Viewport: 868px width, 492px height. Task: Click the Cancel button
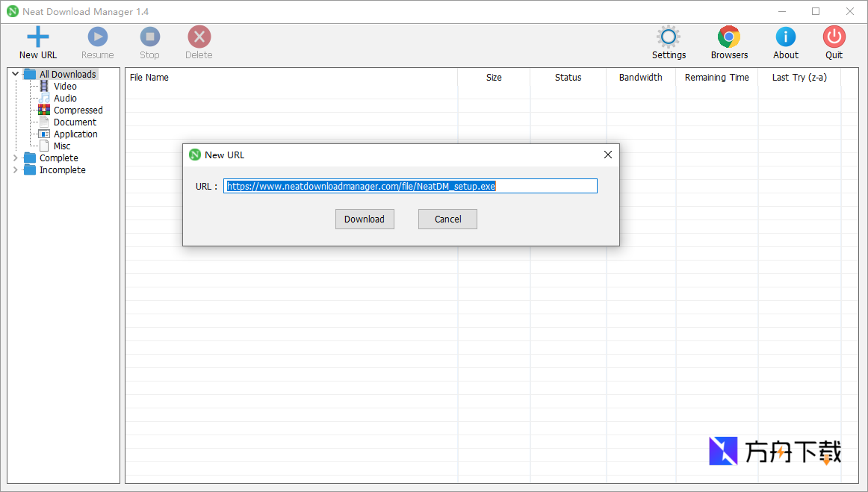pyautogui.click(x=447, y=219)
